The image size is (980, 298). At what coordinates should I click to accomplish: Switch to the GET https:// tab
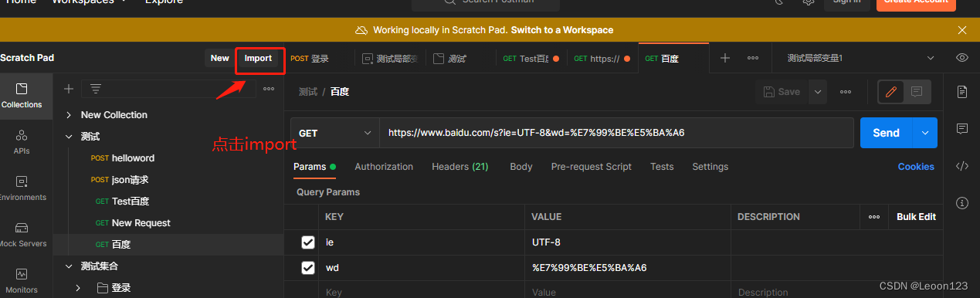pyautogui.click(x=602, y=59)
